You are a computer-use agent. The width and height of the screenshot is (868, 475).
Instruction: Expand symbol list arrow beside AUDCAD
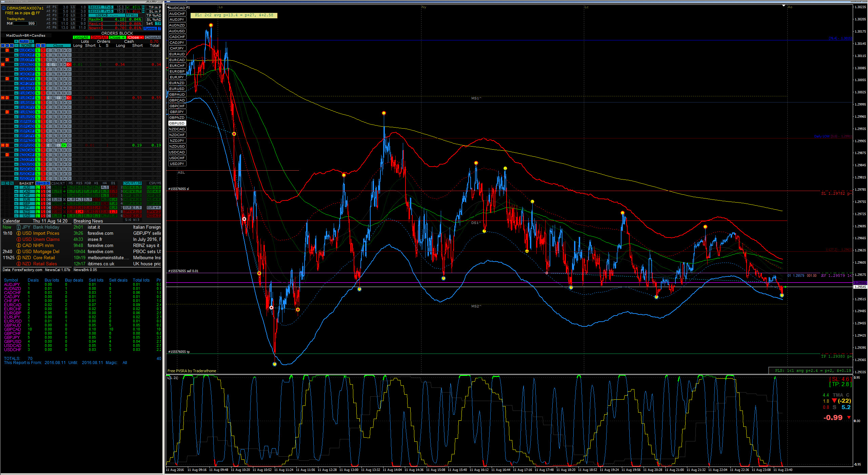[x=169, y=7]
